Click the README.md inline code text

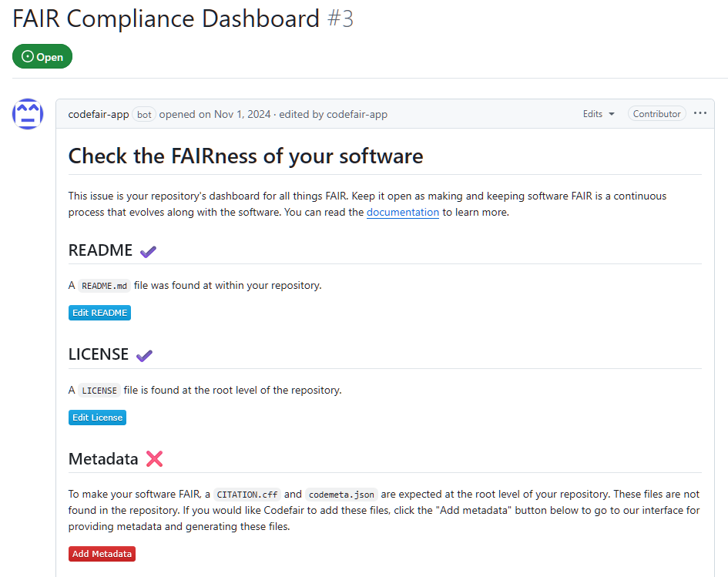(103, 286)
